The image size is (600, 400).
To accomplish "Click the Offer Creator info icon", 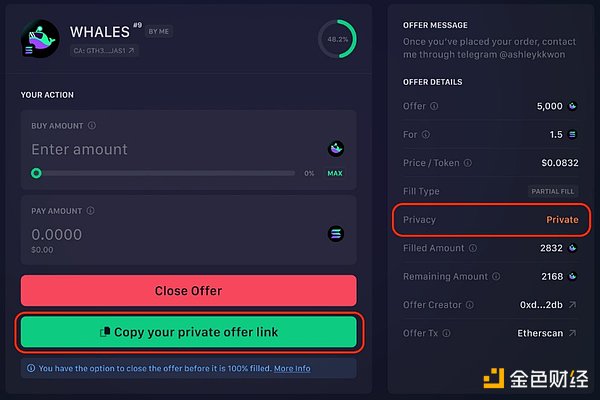I will click(471, 304).
